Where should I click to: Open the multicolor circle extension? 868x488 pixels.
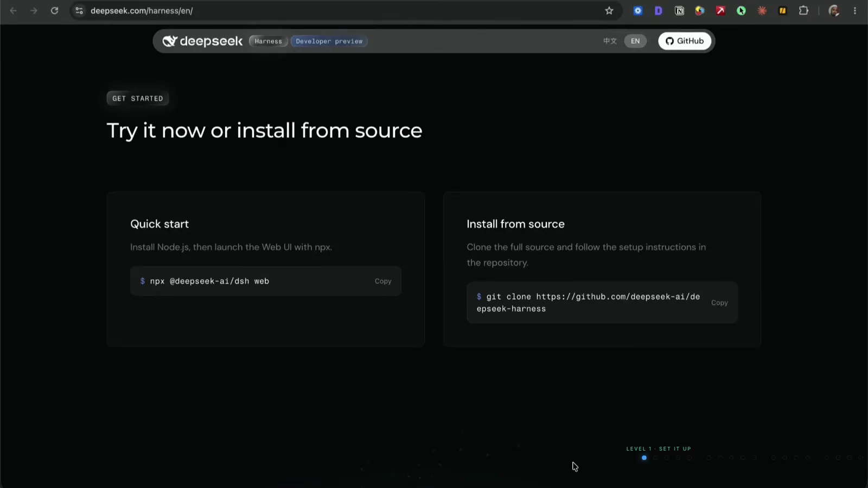[x=700, y=11]
